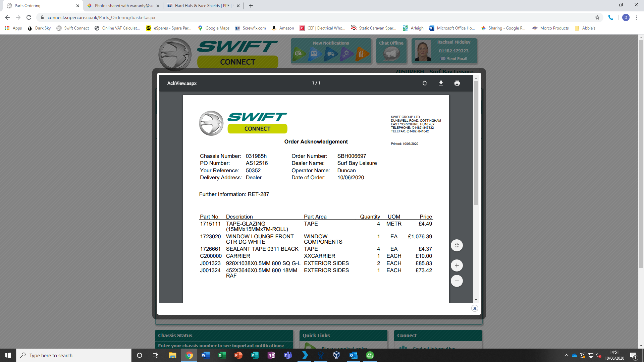
Task: Click the fit to page button
Action: click(x=457, y=245)
